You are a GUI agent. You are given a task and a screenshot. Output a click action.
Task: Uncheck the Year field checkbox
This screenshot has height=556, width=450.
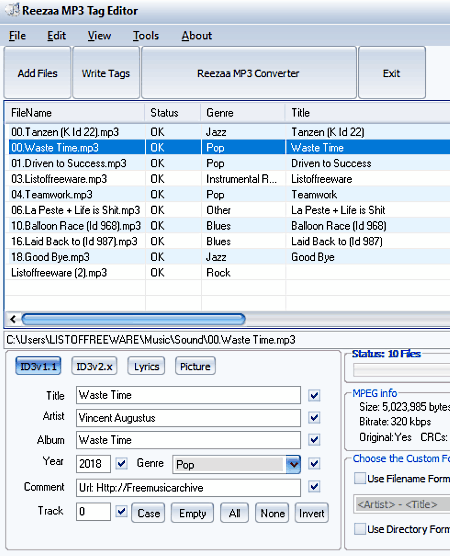tap(122, 463)
